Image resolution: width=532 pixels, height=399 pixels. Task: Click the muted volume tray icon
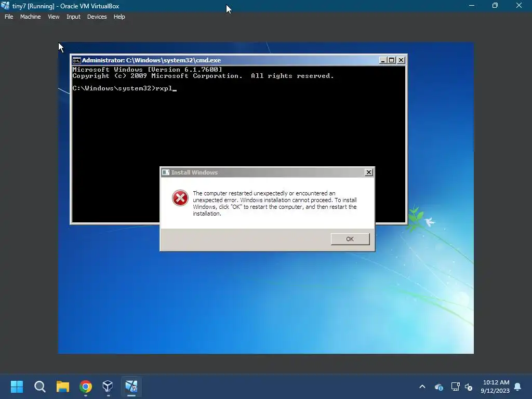coord(469,387)
